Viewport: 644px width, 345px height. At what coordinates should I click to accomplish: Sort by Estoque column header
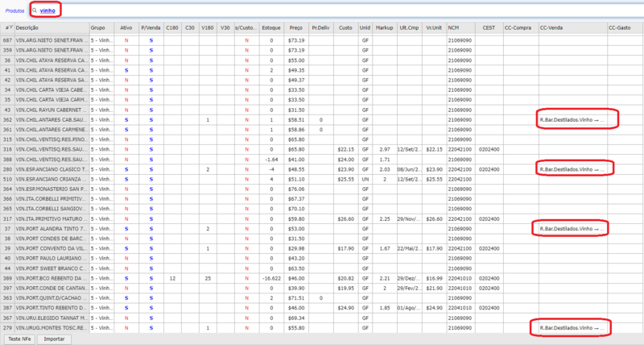271,27
